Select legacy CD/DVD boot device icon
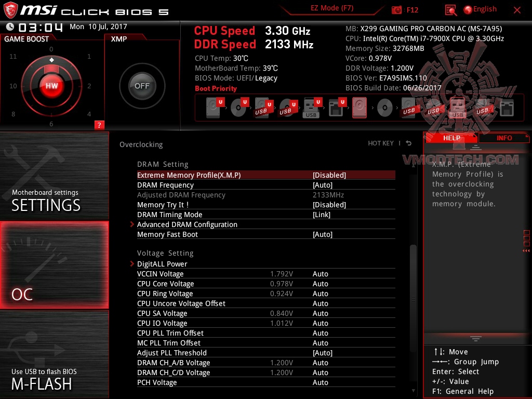Screen dimensions: 532x399 pos(385,108)
